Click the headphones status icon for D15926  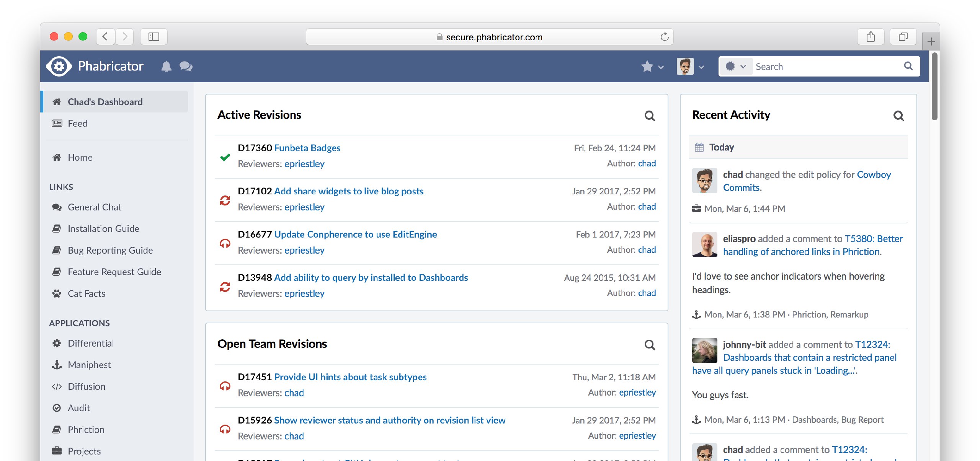pyautogui.click(x=225, y=429)
